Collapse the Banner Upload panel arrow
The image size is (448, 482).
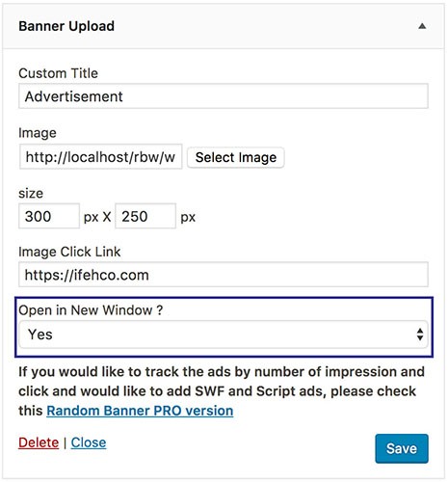coord(422,26)
